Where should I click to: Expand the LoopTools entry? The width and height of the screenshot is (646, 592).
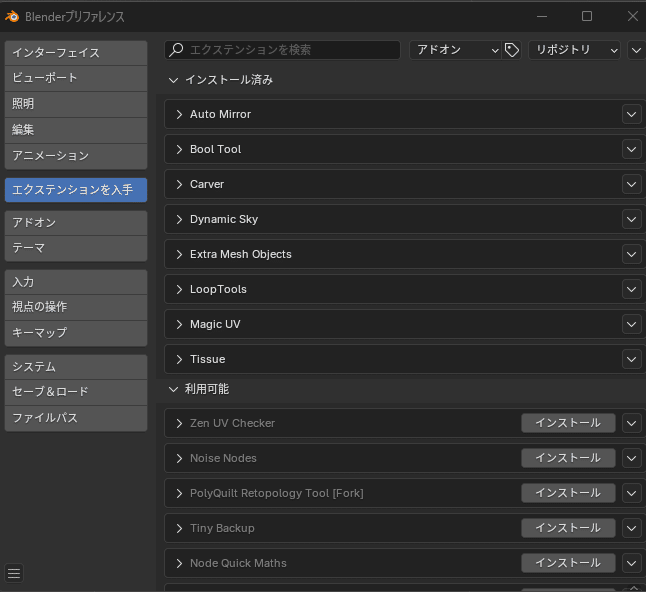[179, 289]
